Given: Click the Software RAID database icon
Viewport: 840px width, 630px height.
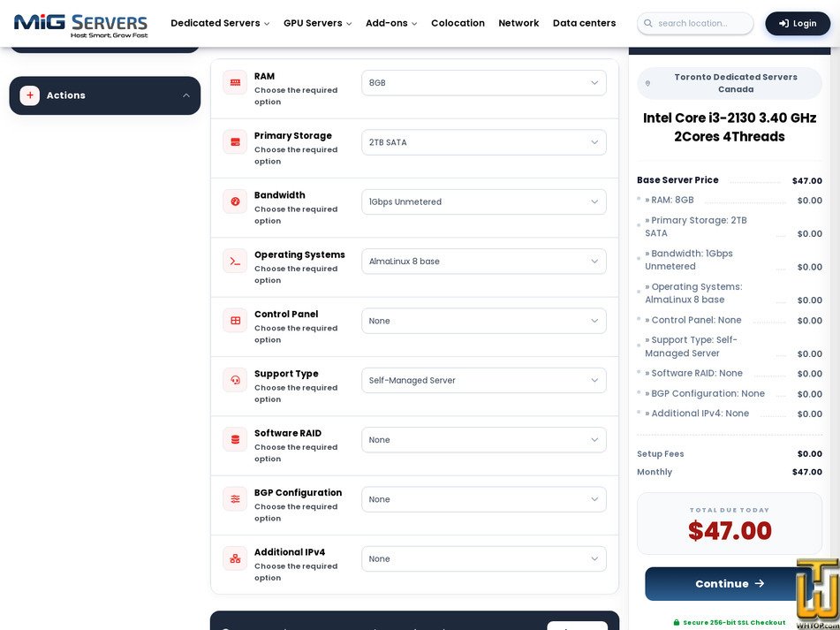Looking at the screenshot, I should click(x=235, y=439).
